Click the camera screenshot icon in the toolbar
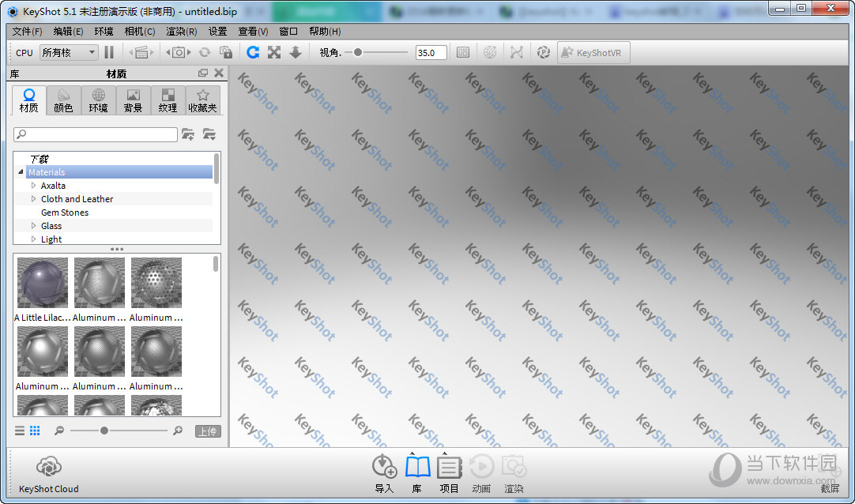Image resolution: width=855 pixels, height=504 pixels. (179, 52)
